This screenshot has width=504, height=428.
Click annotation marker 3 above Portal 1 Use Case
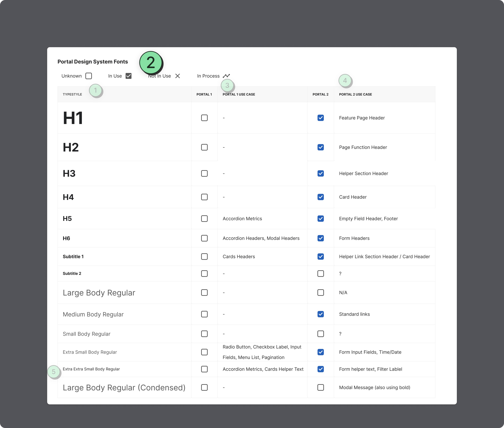[x=227, y=85]
